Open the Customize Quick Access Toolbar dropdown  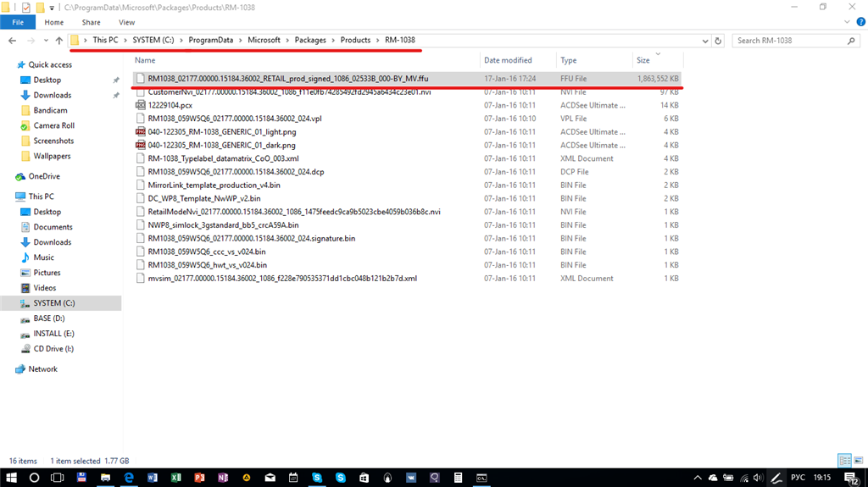coord(52,8)
